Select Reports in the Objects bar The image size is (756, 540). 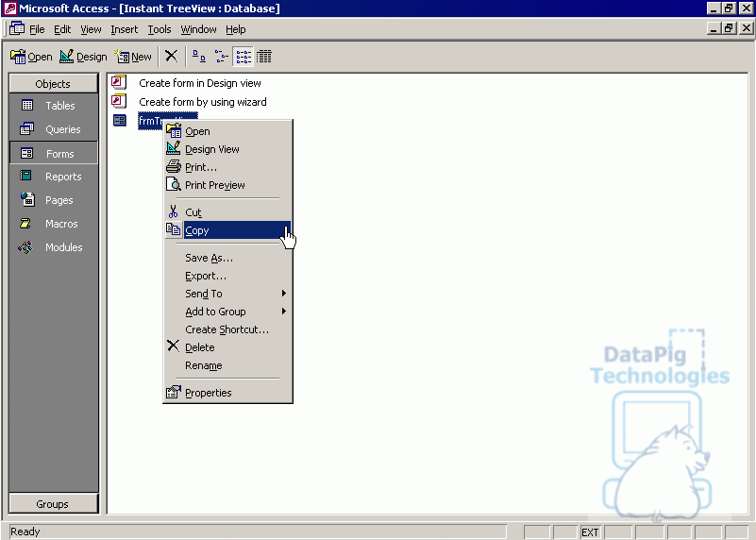[x=54, y=177]
